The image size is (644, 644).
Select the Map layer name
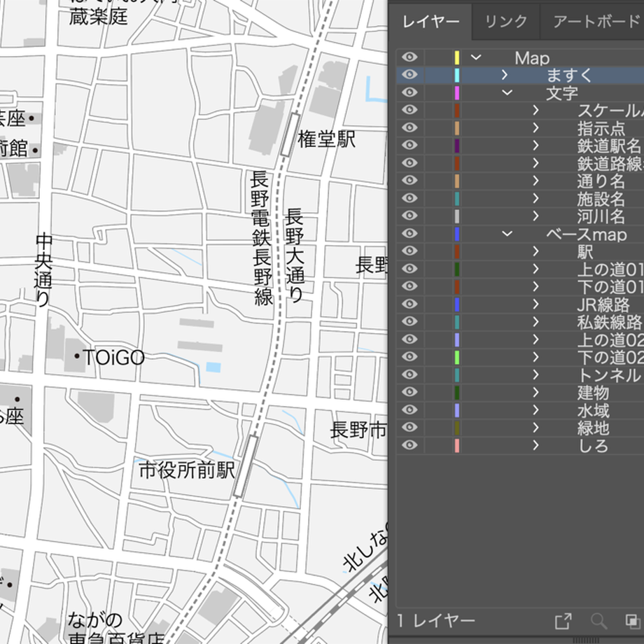click(532, 58)
